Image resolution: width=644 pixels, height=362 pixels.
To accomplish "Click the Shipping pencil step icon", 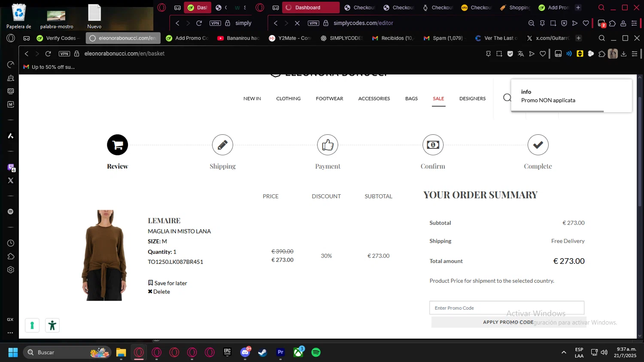I will click(x=222, y=145).
